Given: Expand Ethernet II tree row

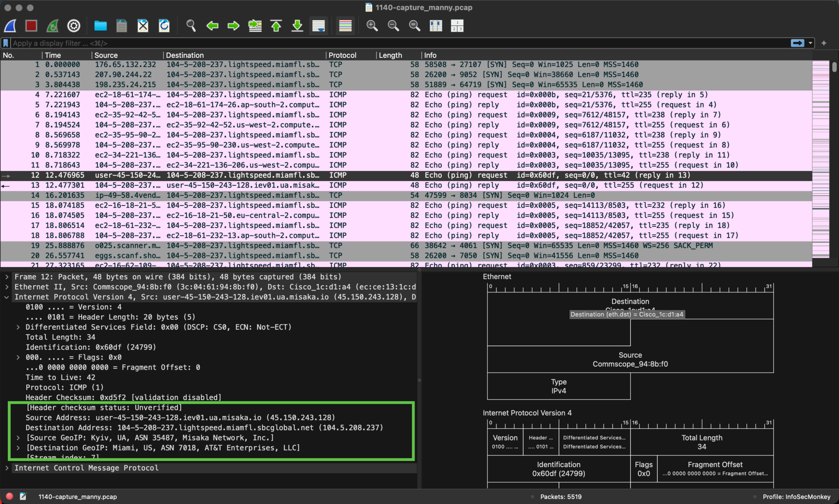Looking at the screenshot, I should click(x=7, y=287).
